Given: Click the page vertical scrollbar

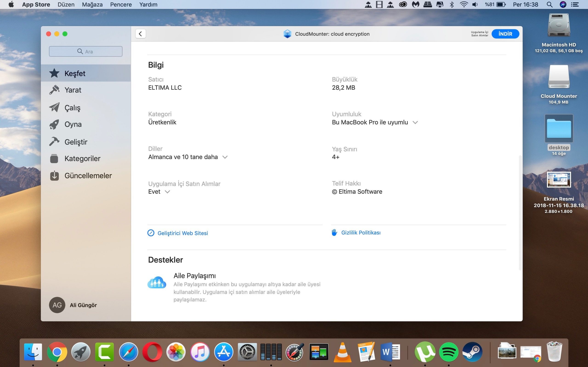Looking at the screenshot, I should click(x=520, y=213).
